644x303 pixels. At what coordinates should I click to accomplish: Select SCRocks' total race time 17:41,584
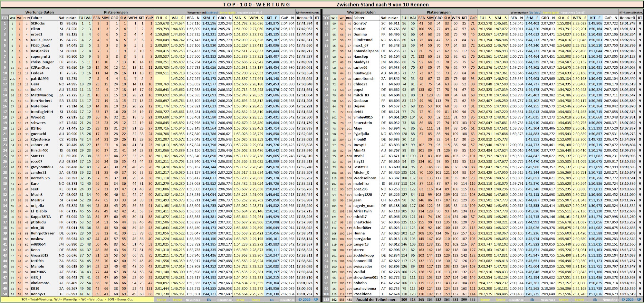coord(304,23)
